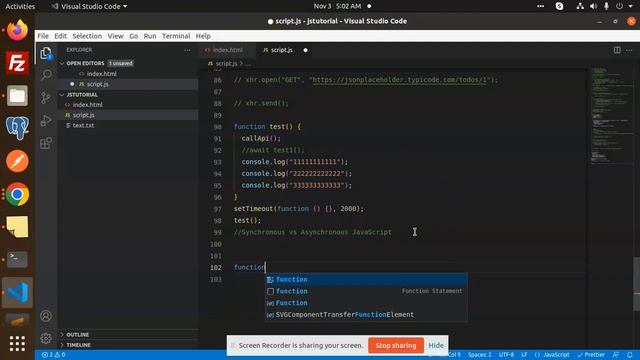This screenshot has width=640, height=360.
Task: Click the Spaces: 2 indentation setting
Action: click(479, 355)
